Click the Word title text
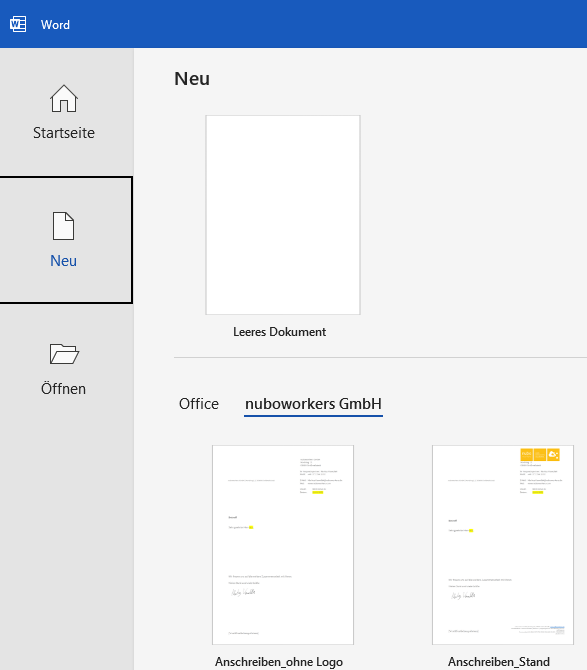The height and width of the screenshot is (670, 587). click(55, 25)
